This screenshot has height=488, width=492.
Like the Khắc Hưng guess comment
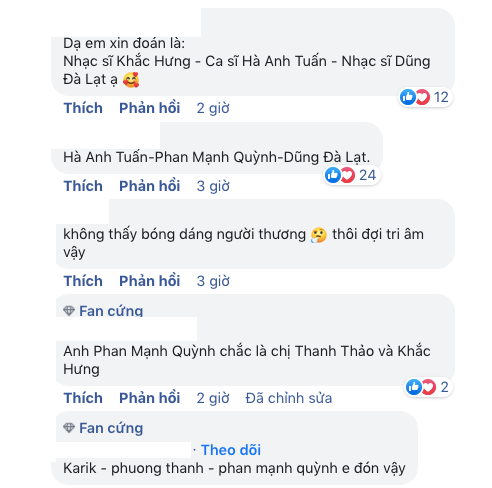click(x=83, y=108)
